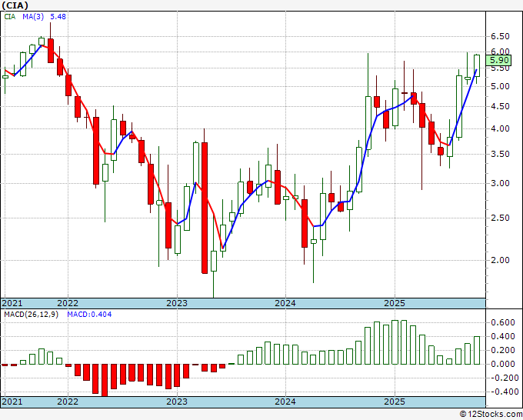Click the 4.50 price axis label
Screen dimensions: 523x420
[500, 106]
